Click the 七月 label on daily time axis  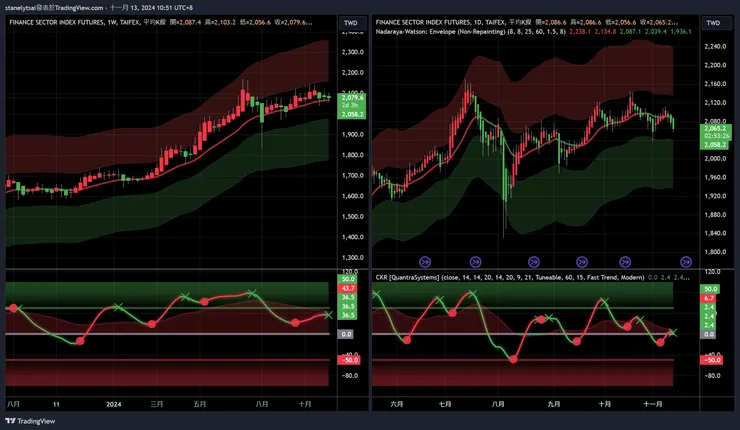pyautogui.click(x=445, y=404)
